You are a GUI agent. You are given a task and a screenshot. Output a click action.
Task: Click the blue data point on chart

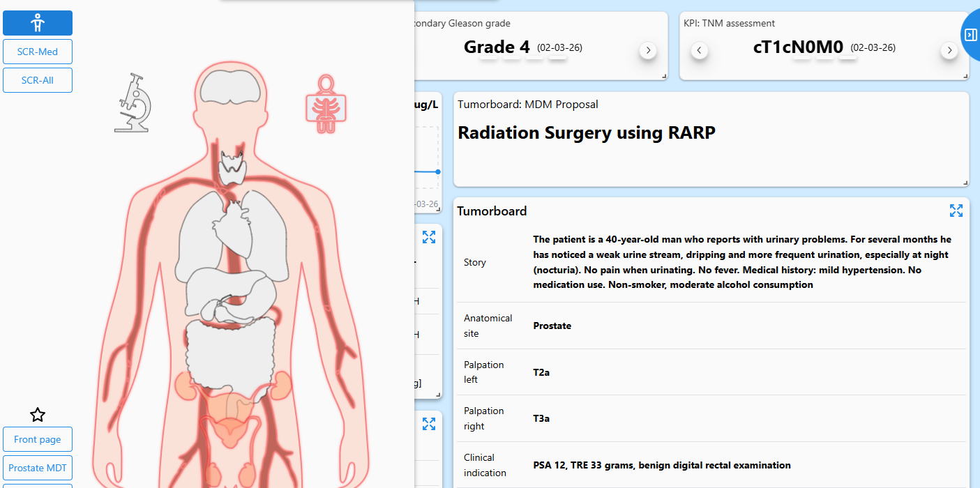pyautogui.click(x=438, y=171)
